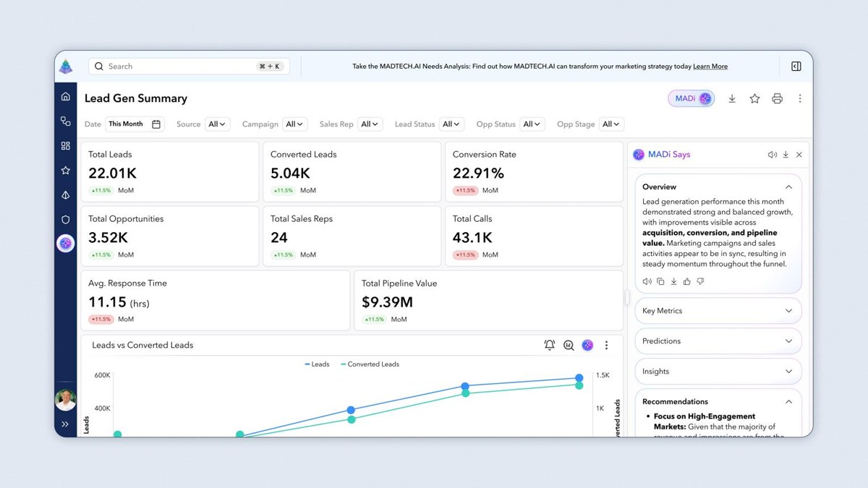Click the search magnifier icon

[99, 67]
